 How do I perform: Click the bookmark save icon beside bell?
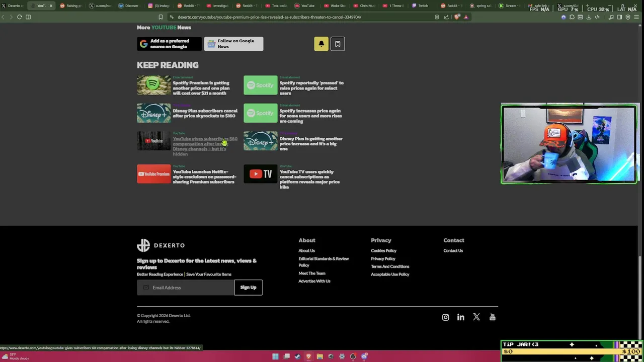(x=338, y=44)
